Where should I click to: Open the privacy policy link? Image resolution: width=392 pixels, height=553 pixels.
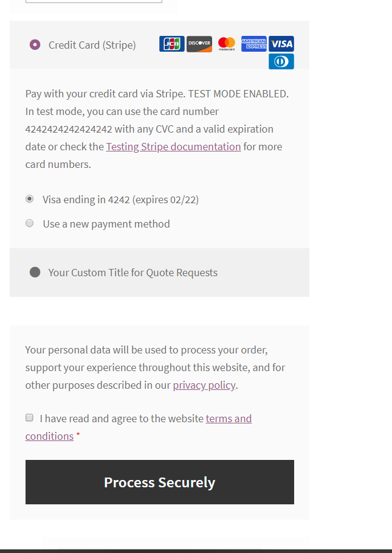(204, 385)
